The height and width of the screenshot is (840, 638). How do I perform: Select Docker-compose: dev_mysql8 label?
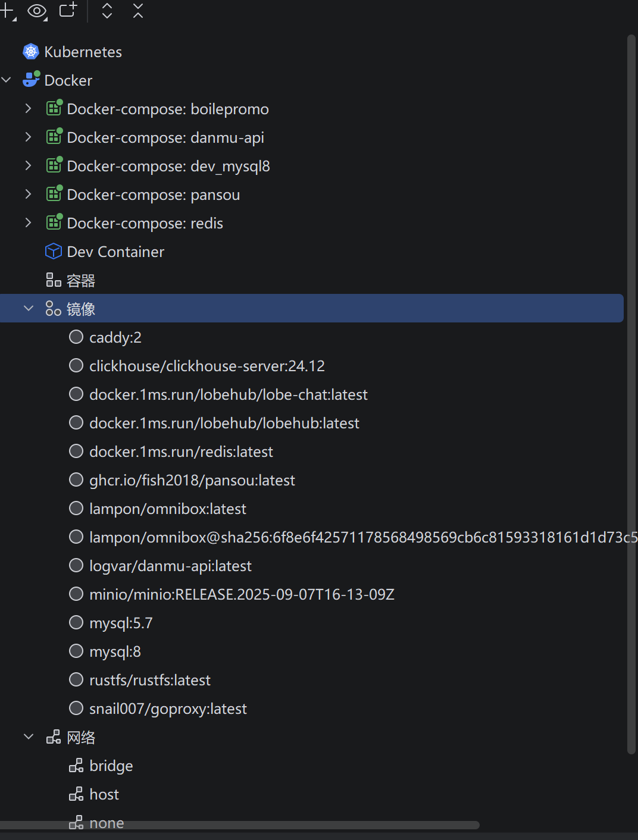[168, 166]
